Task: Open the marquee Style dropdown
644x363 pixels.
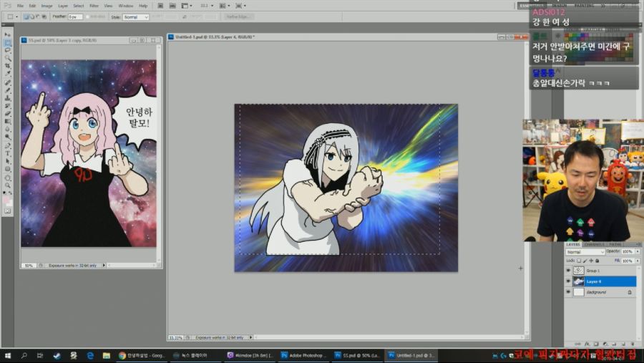Action: click(136, 16)
